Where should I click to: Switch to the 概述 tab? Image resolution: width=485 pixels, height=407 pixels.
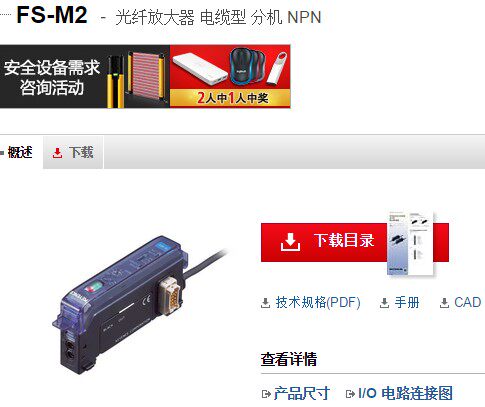coord(20,152)
